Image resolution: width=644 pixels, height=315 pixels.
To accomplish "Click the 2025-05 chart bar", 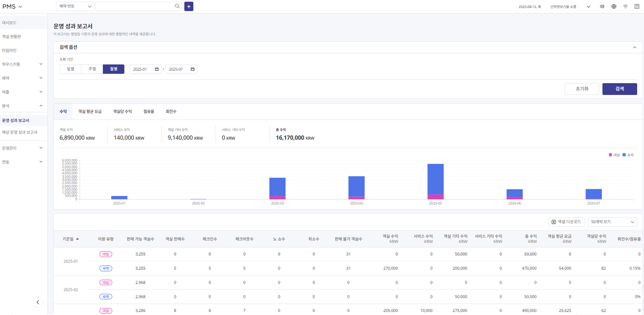I will point(436,182).
